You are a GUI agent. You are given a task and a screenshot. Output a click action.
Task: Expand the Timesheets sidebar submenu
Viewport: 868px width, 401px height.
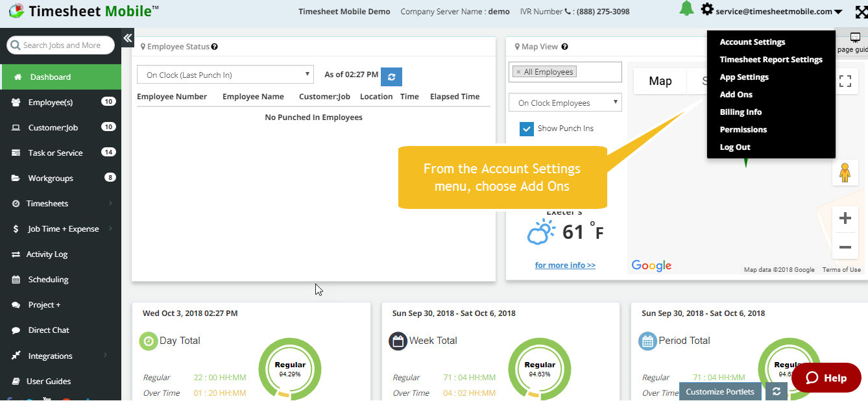coord(110,204)
